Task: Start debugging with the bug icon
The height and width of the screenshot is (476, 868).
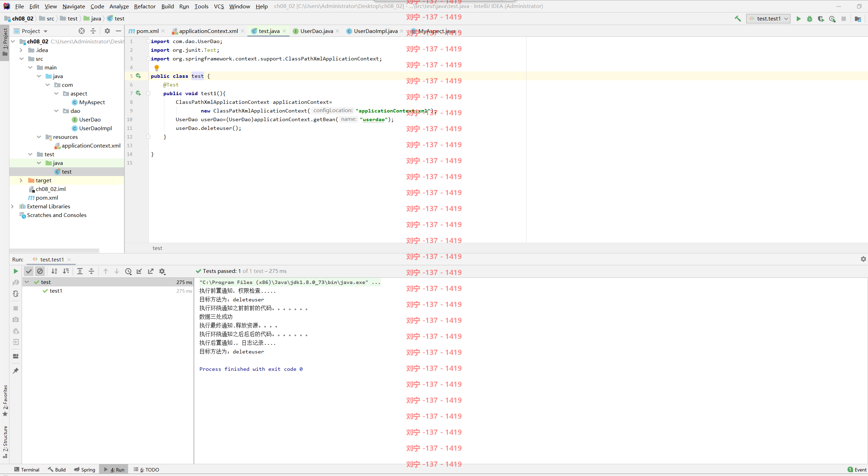Action: click(810, 19)
